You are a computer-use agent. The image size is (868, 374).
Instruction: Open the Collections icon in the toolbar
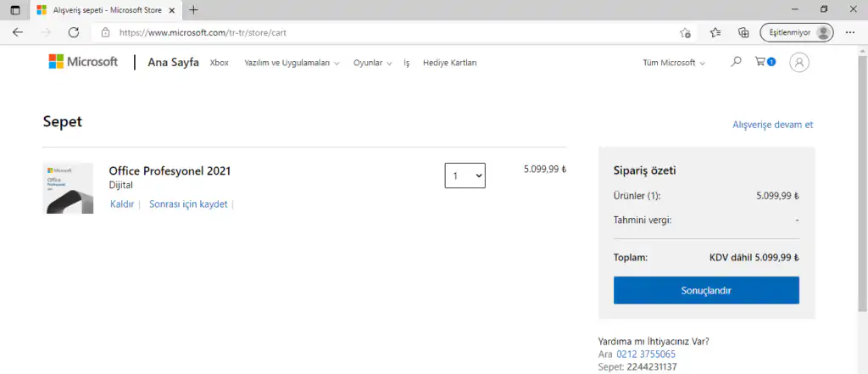click(x=743, y=33)
